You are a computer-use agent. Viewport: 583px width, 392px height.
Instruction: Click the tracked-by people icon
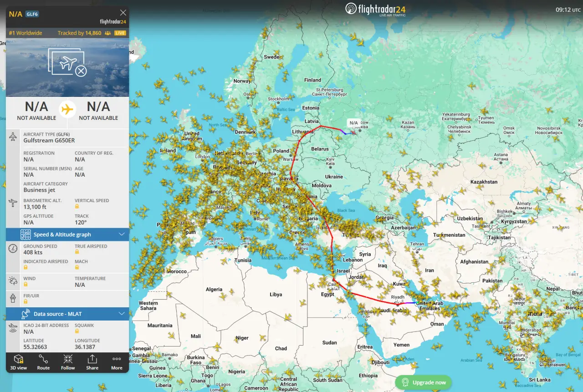[x=108, y=33]
